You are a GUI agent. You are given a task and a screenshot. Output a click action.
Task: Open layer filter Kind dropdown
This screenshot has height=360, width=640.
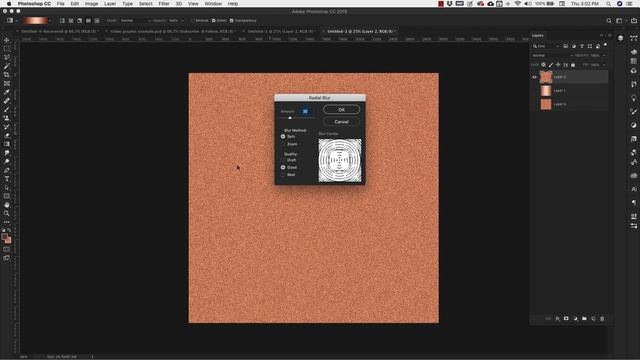pos(546,46)
